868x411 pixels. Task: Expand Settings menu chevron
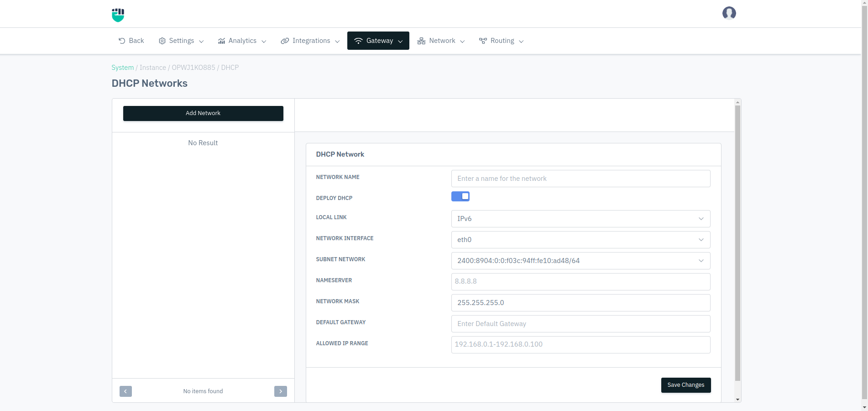(x=201, y=41)
